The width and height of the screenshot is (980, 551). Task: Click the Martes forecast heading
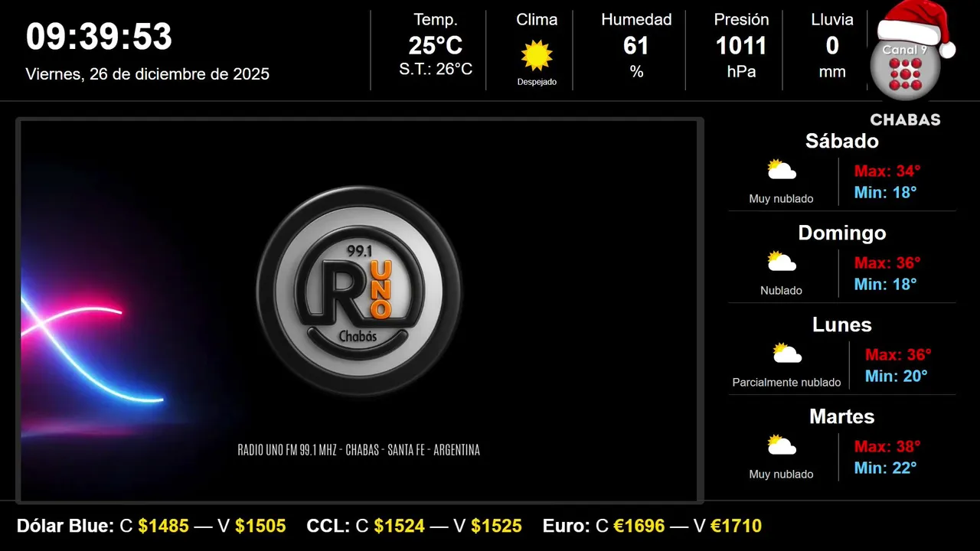coord(842,416)
